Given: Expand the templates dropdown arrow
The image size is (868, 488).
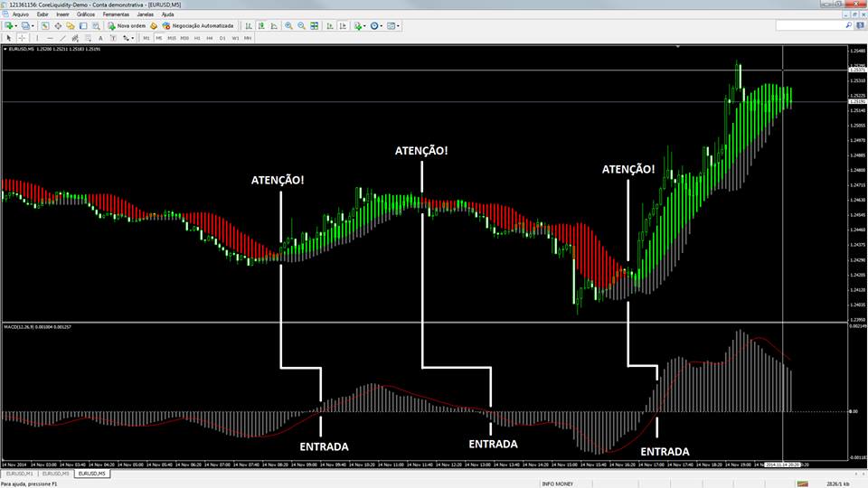Looking at the screenshot, I should (398, 26).
